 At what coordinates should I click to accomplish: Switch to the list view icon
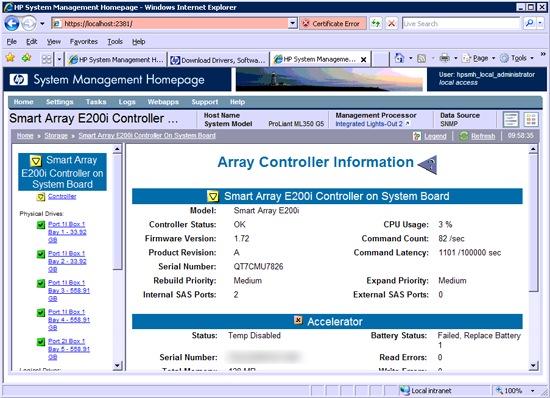click(x=511, y=120)
